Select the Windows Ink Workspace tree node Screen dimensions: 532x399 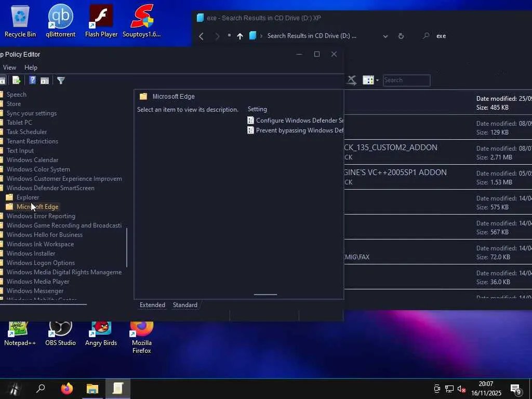pyautogui.click(x=40, y=244)
